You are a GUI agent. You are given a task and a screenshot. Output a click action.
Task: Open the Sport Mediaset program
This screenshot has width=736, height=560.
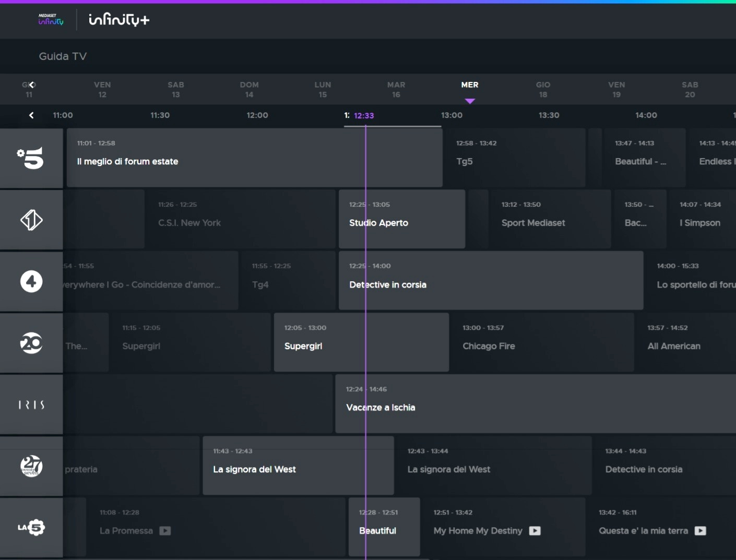coord(551,219)
